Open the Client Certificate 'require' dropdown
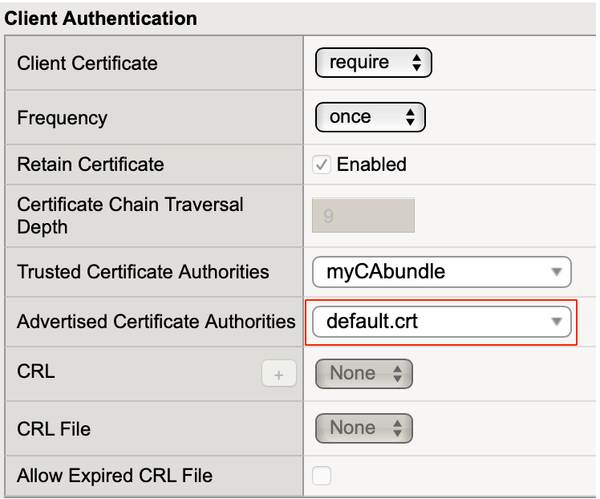600x499 pixels. pyautogui.click(x=373, y=63)
